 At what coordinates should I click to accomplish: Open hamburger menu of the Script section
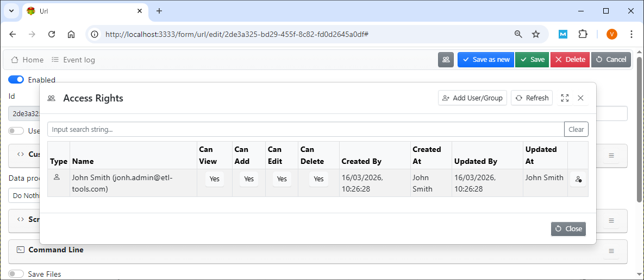(x=611, y=220)
